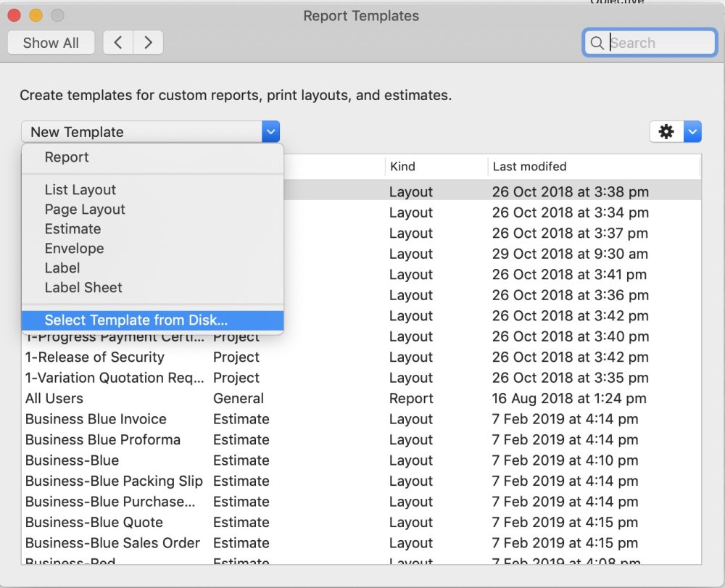
Task: Click the back navigation arrow
Action: [117, 42]
